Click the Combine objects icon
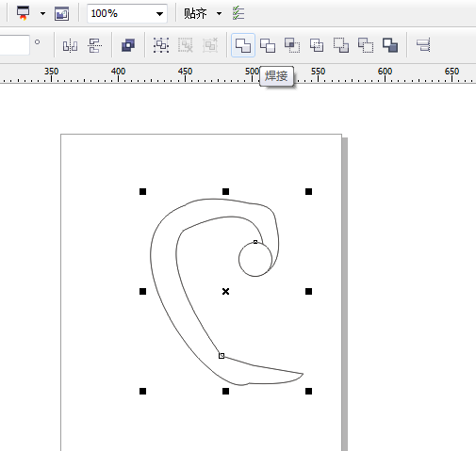The image size is (476, 451). tap(128, 45)
